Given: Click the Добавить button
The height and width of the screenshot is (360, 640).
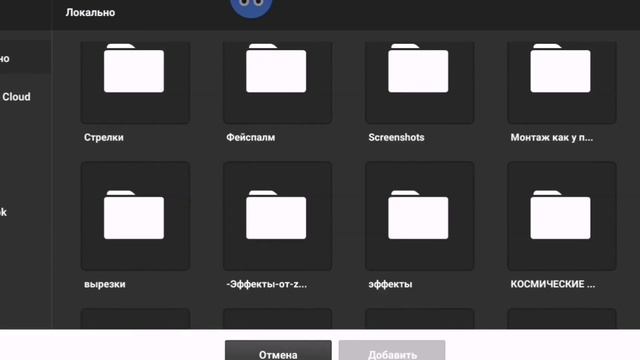Looking at the screenshot, I should pyautogui.click(x=392, y=350).
